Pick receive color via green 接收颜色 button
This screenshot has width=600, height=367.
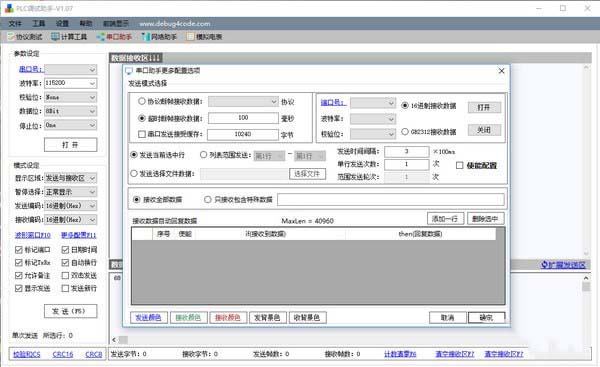(188, 318)
